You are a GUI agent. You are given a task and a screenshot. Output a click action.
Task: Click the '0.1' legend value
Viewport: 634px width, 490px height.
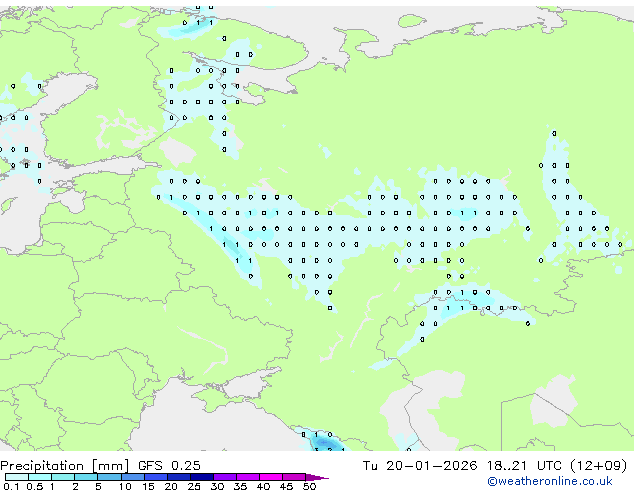coord(11,486)
